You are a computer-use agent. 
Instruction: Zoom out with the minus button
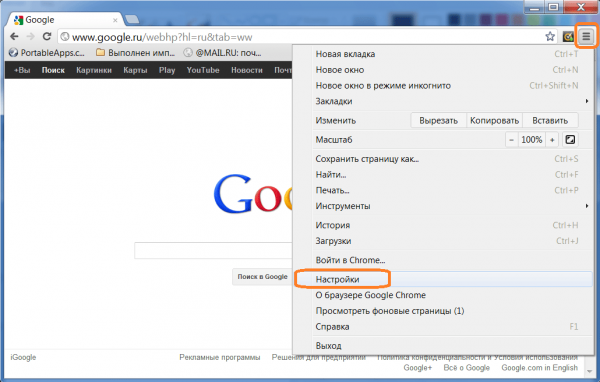click(x=511, y=140)
